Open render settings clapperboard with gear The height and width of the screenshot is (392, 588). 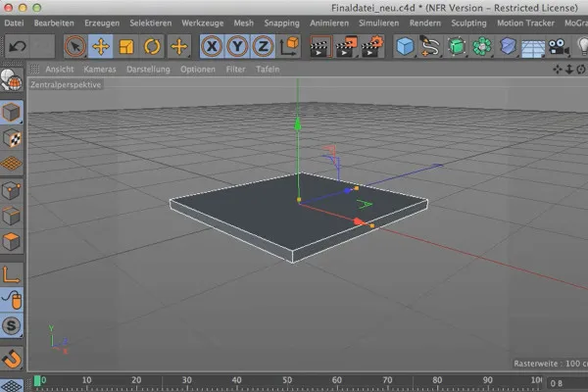point(372,46)
